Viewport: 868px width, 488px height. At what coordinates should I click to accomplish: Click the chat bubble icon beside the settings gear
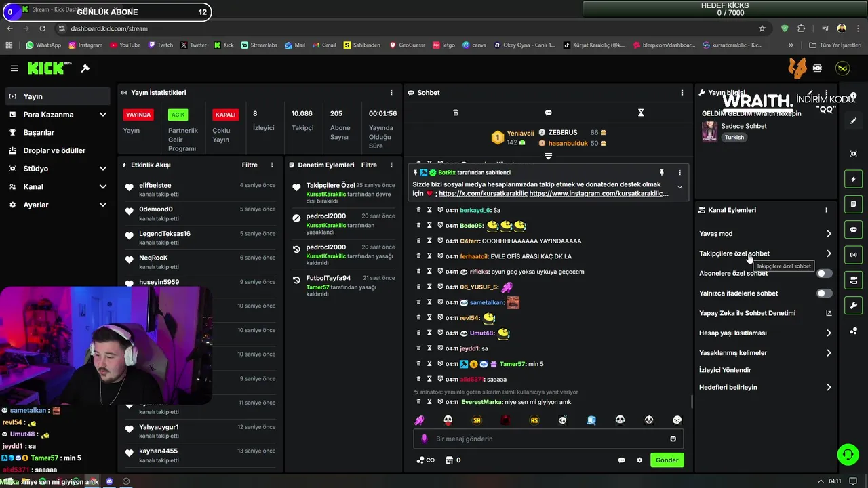pyautogui.click(x=621, y=460)
